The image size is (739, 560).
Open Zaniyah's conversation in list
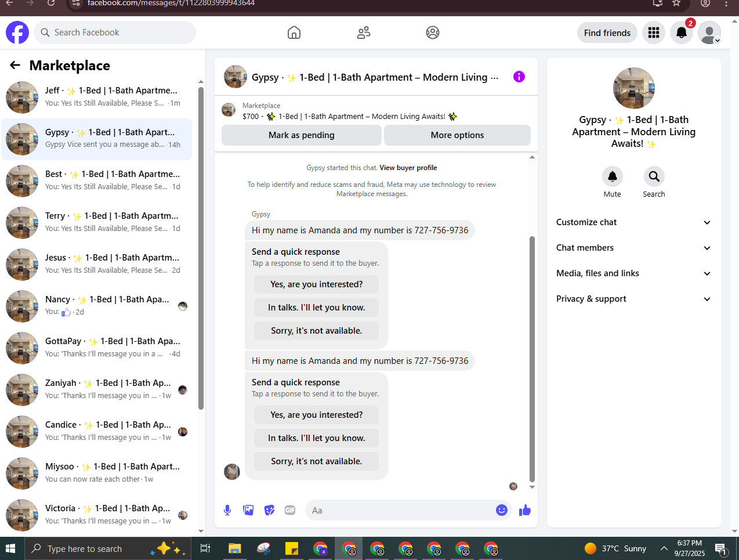click(97, 390)
